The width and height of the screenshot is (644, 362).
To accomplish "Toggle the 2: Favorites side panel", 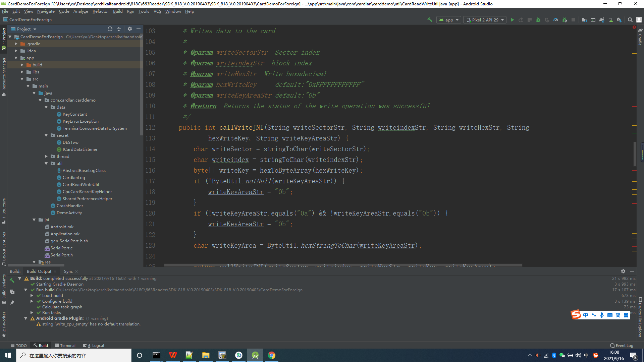I will click(4, 324).
